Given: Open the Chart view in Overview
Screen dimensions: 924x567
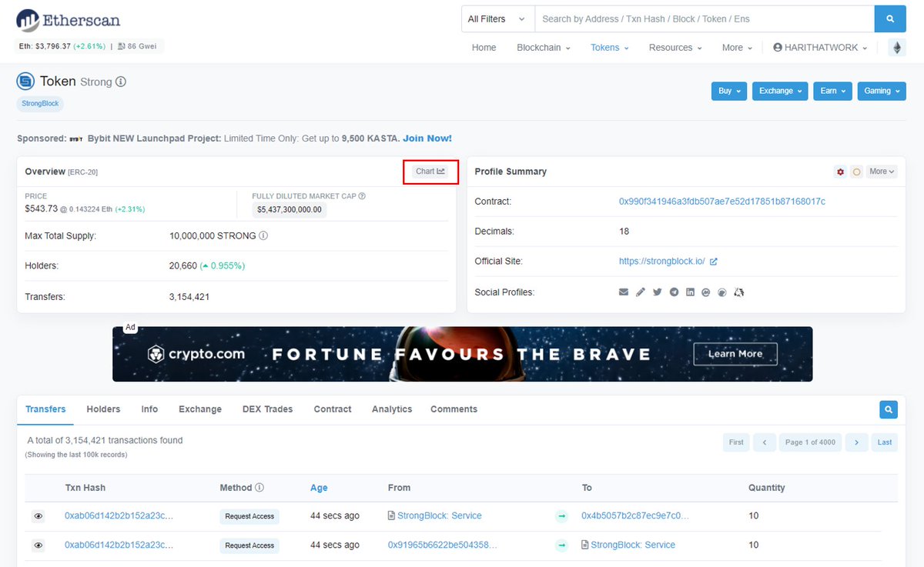Looking at the screenshot, I should pyautogui.click(x=430, y=172).
